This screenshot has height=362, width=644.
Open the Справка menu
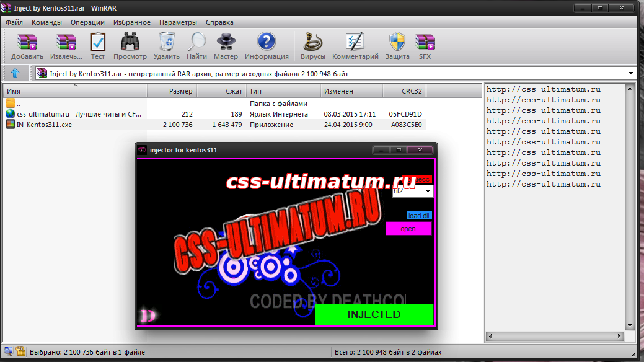coord(219,22)
